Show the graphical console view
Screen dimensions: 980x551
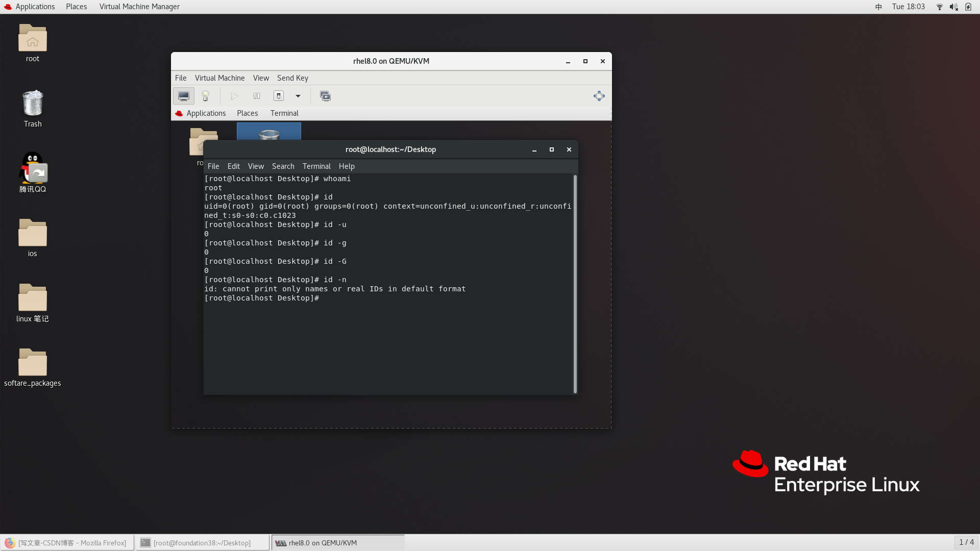(x=184, y=96)
